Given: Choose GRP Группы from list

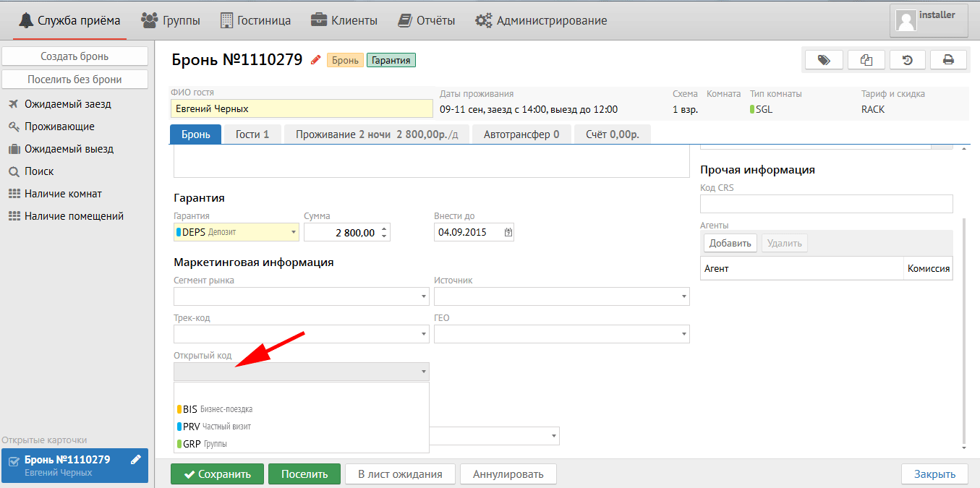Looking at the screenshot, I should 206,444.
